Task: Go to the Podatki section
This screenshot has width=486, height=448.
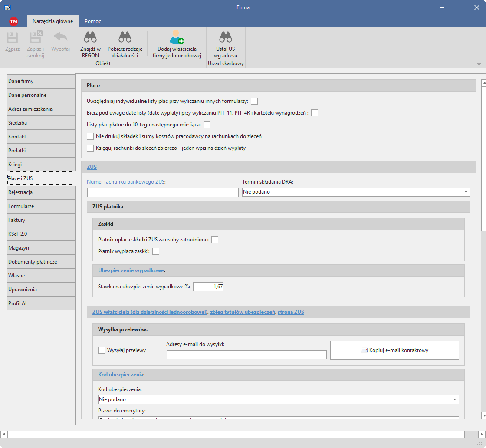Action: pyautogui.click(x=41, y=151)
